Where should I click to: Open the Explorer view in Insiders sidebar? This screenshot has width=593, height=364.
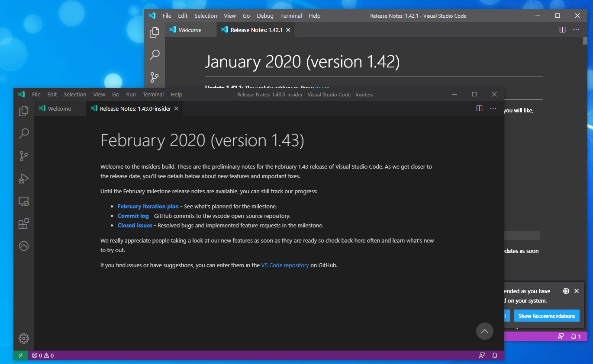[x=23, y=111]
